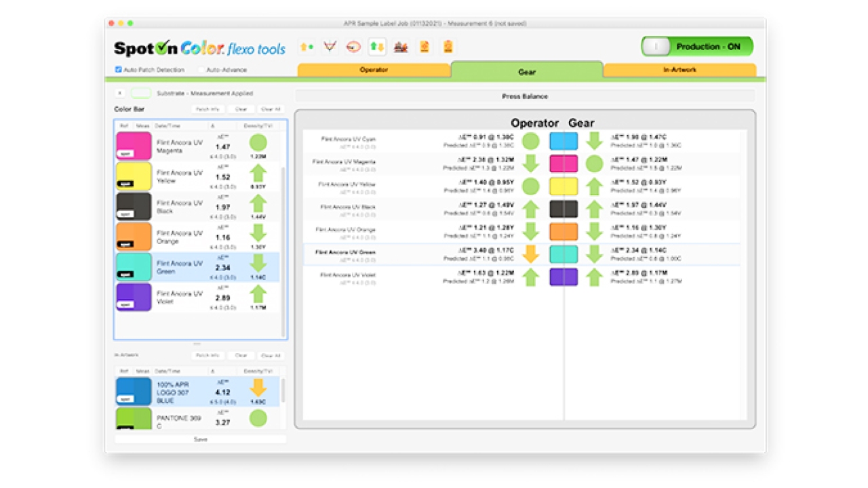This screenshot has width=868, height=488.
Task: Select the Substrate color swatch
Action: coord(141,94)
